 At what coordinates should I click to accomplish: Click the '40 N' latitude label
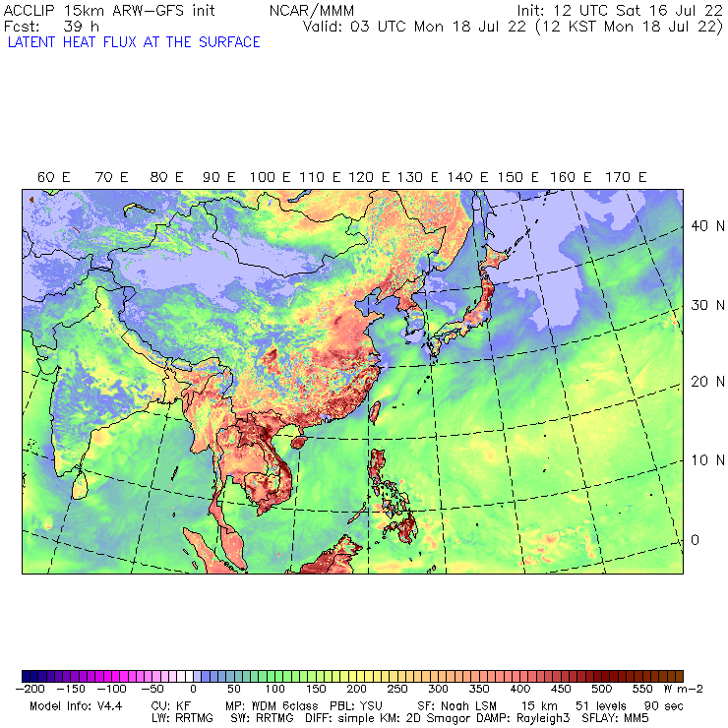pyautogui.click(x=707, y=226)
